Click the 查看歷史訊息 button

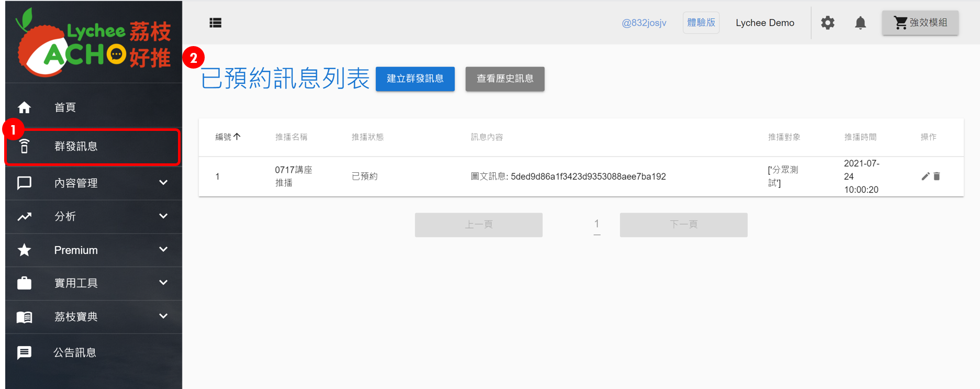click(x=505, y=79)
